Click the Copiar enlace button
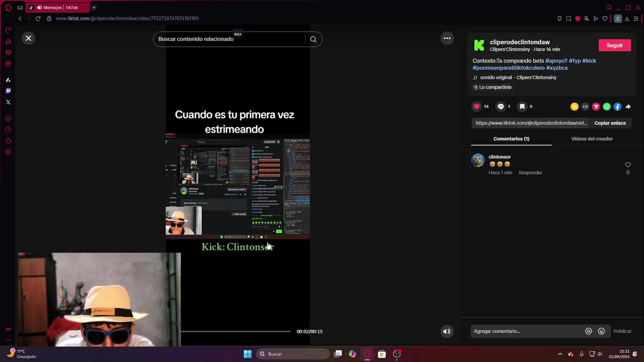This screenshot has height=362, width=644. (610, 123)
